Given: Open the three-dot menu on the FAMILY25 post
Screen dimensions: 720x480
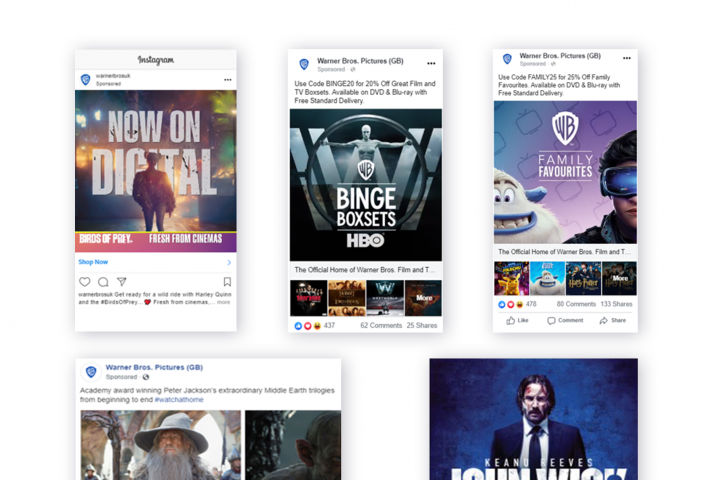Looking at the screenshot, I should click(627, 58).
